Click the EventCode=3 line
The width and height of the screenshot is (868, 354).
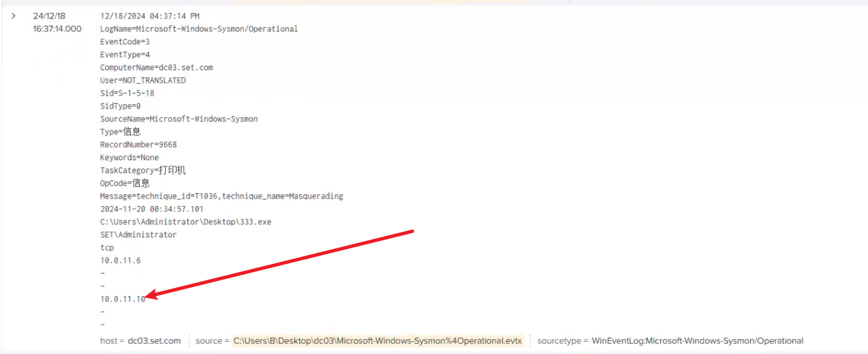click(125, 42)
